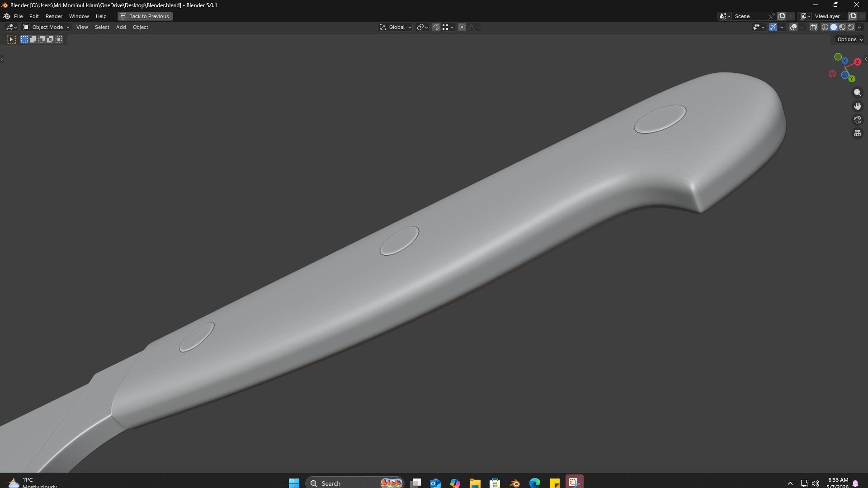The height and width of the screenshot is (488, 868).
Task: Click the taskbar Search box
Action: point(355,483)
